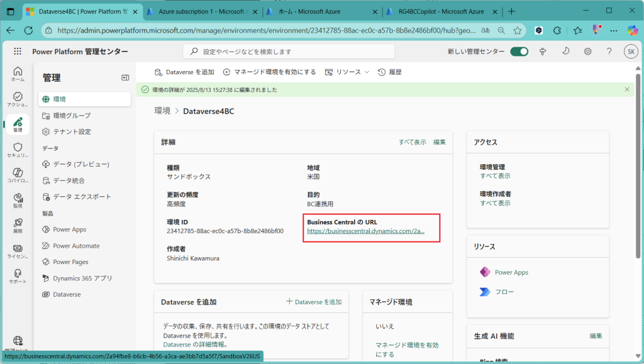Click すべて表示 under 環境作成者
Viewport: 644px width, 364px height.
coord(496,203)
